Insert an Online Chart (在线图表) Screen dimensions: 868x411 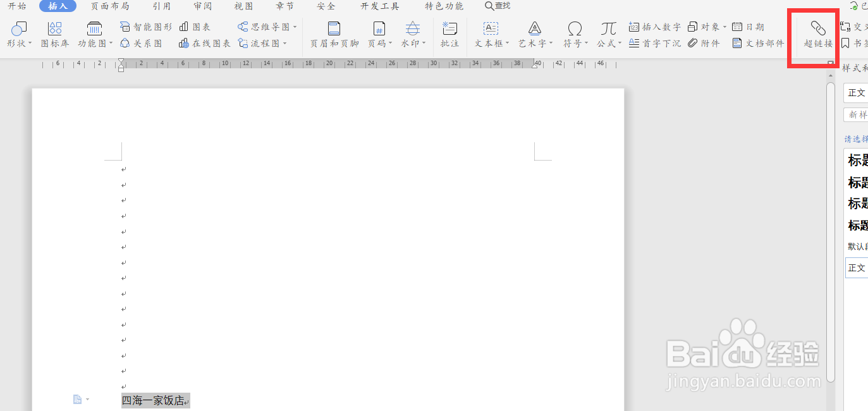pyautogui.click(x=205, y=44)
